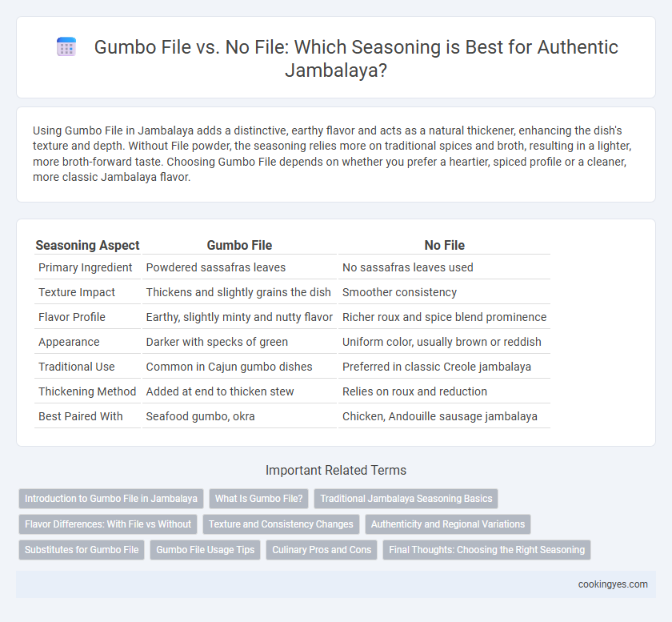Image resolution: width=672 pixels, height=622 pixels.
Task: Select the Culinary Pros and Cons tag
Action: (x=322, y=550)
